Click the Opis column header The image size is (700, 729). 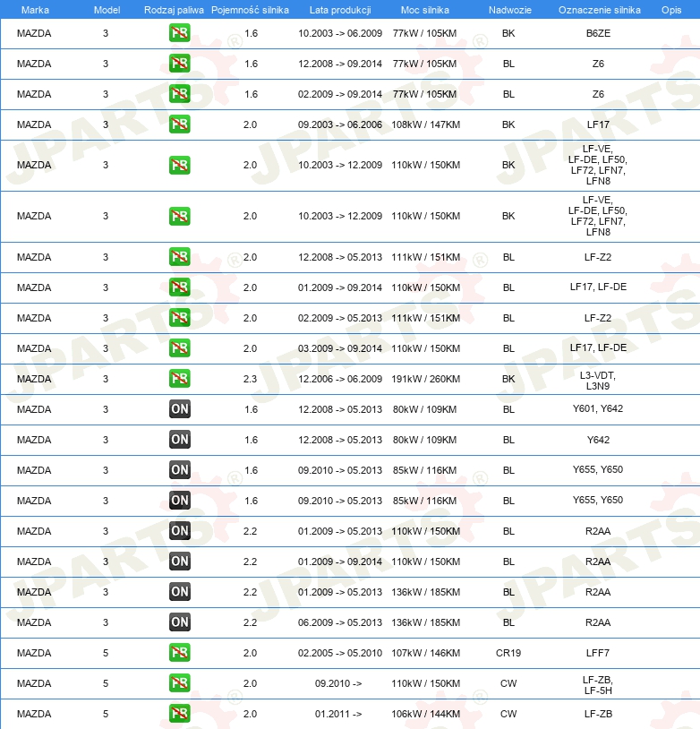point(670,9)
